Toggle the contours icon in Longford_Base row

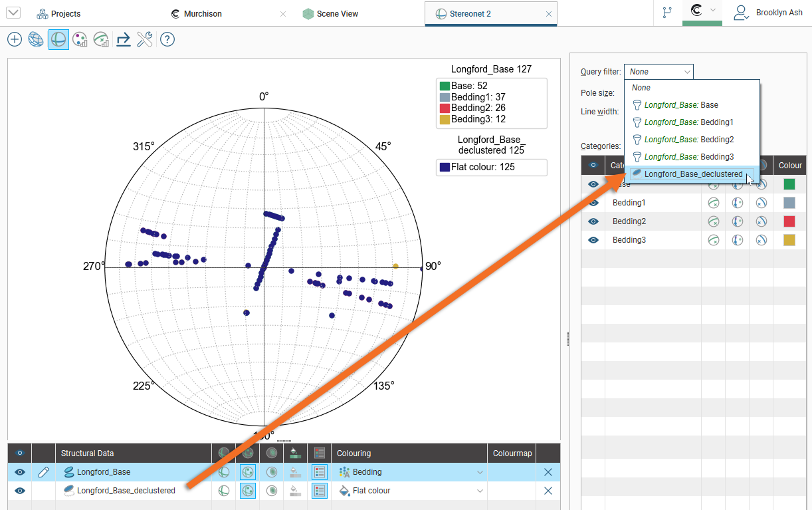point(271,472)
